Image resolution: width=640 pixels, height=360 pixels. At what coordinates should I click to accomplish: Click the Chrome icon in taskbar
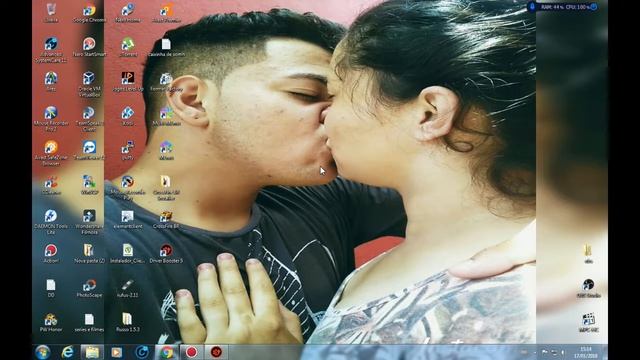pos(166,352)
